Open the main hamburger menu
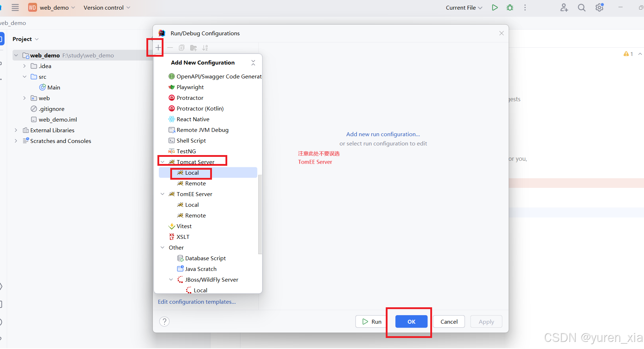The width and height of the screenshot is (644, 349). click(x=15, y=7)
